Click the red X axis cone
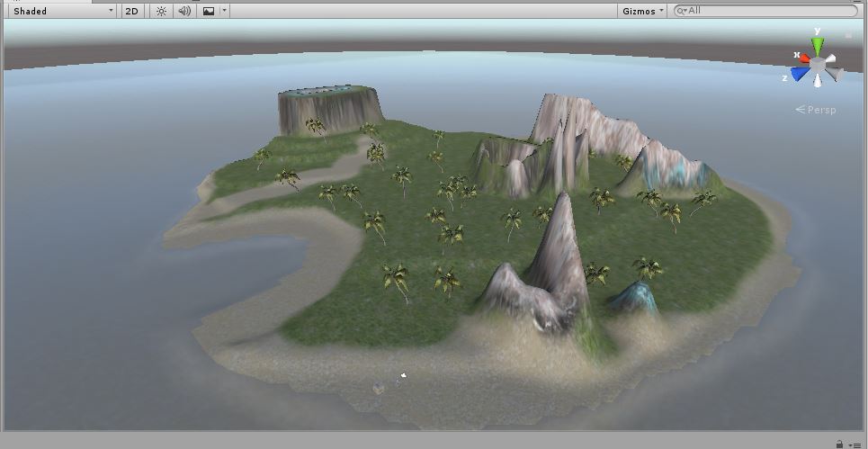Viewport: 868px width, 449px height. click(804, 58)
